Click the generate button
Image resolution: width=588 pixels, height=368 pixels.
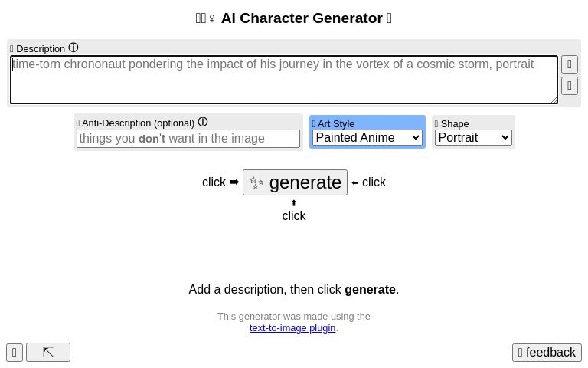(x=295, y=182)
